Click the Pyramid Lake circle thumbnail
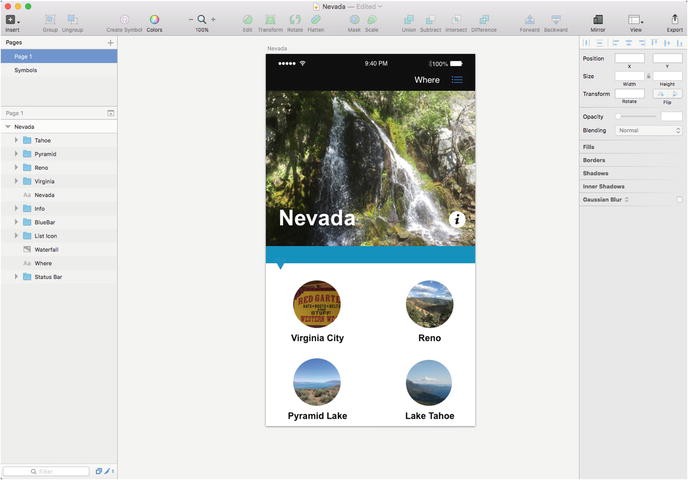The image size is (688, 480). pos(317,382)
